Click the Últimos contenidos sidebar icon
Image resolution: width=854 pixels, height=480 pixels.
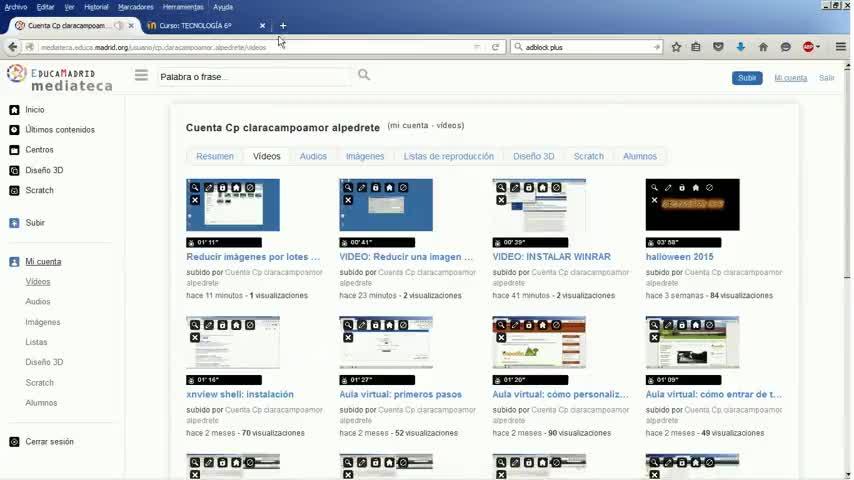pyautogui.click(x=14, y=130)
